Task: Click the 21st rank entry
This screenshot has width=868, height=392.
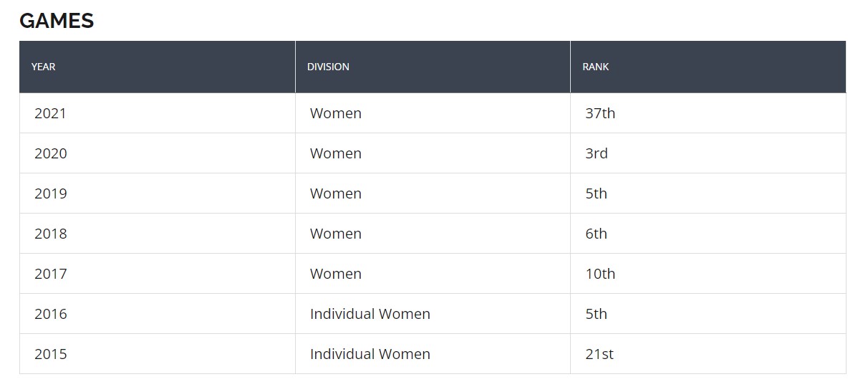Action: pos(599,354)
